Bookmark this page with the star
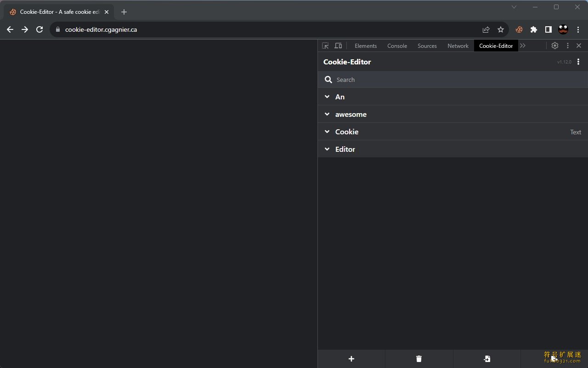The image size is (588, 368). [x=501, y=29]
